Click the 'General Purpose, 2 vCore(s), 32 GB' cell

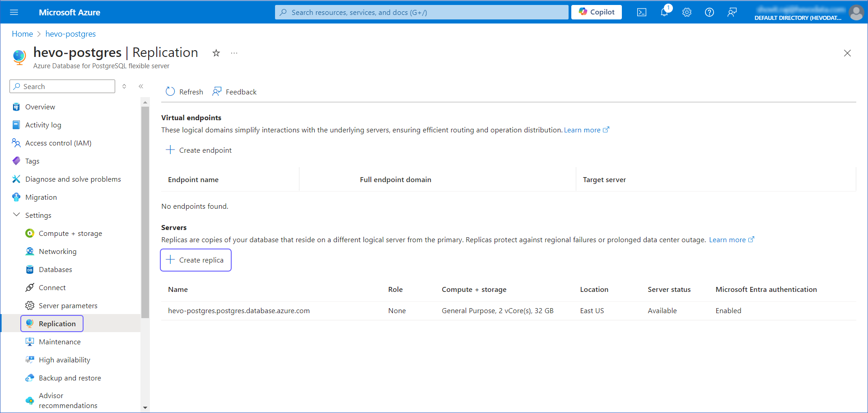tap(498, 310)
